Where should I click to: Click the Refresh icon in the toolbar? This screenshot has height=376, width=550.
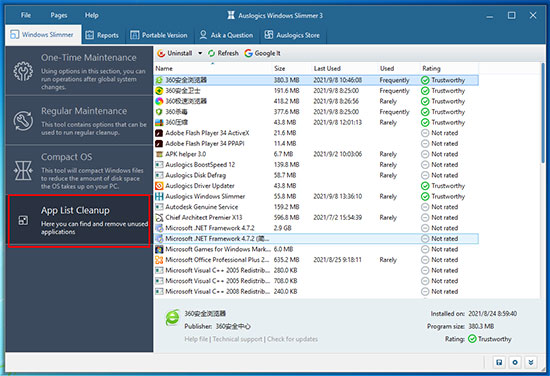212,53
